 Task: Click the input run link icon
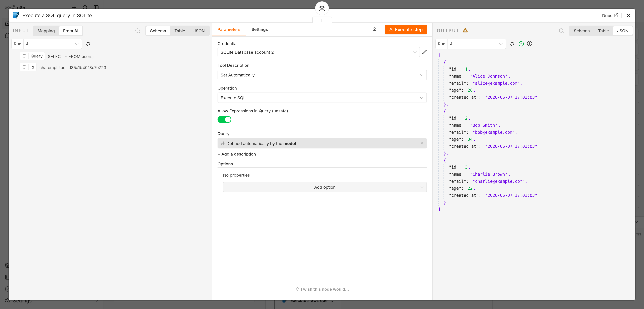click(x=88, y=44)
